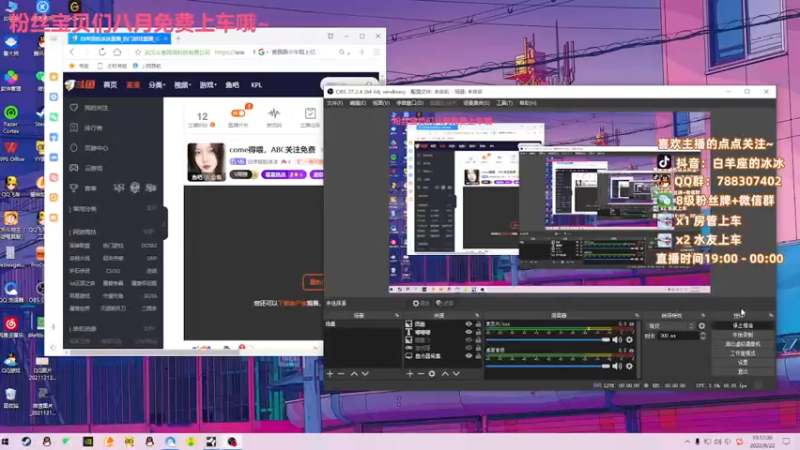Toggle lock for the text (T) source
800x450 pixels.
click(x=478, y=332)
